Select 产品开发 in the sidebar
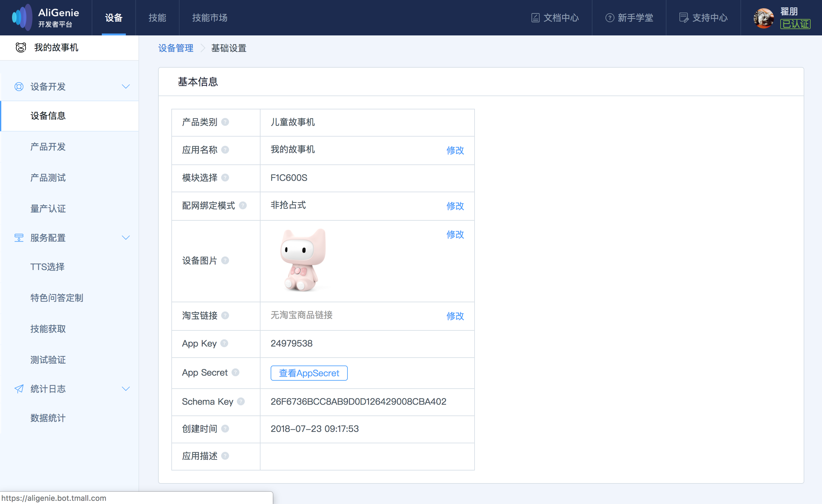Viewport: 822px width, 504px height. (x=48, y=147)
